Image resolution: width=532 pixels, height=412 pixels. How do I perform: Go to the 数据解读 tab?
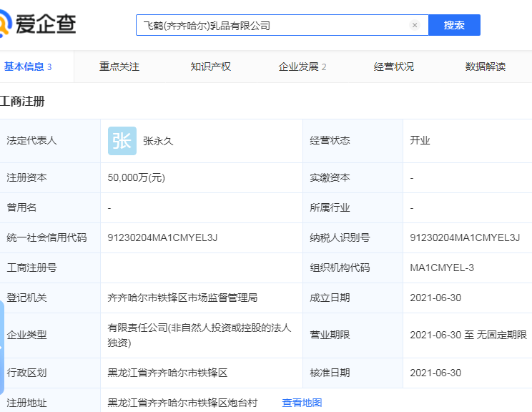coord(486,67)
